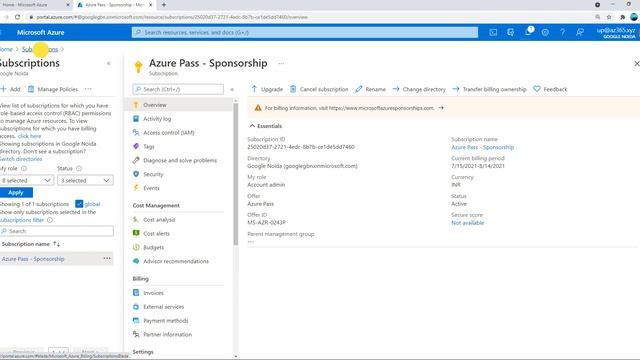Collapse the Subscriptions blade
The width and height of the screenshot is (640, 360).
coord(109,63)
